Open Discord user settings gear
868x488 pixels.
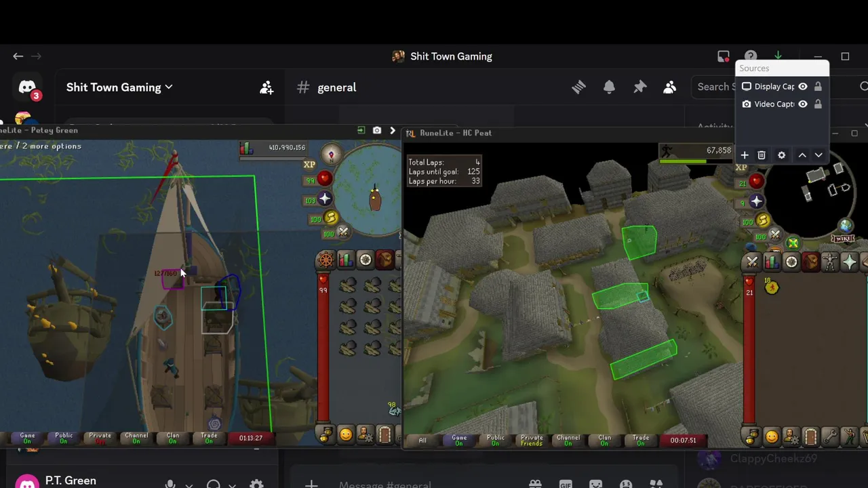pyautogui.click(x=256, y=484)
